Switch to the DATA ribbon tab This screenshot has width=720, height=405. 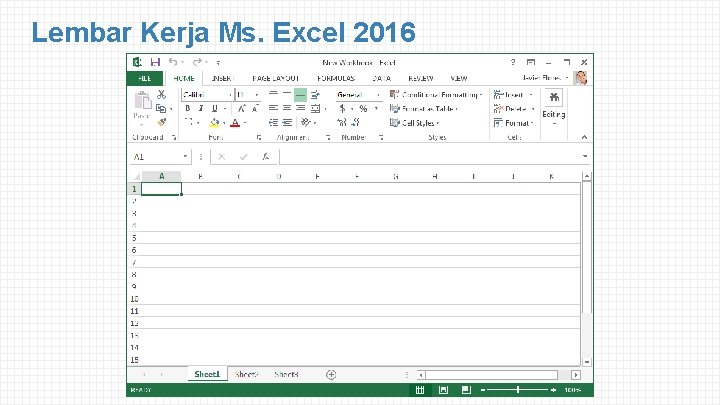point(382,79)
